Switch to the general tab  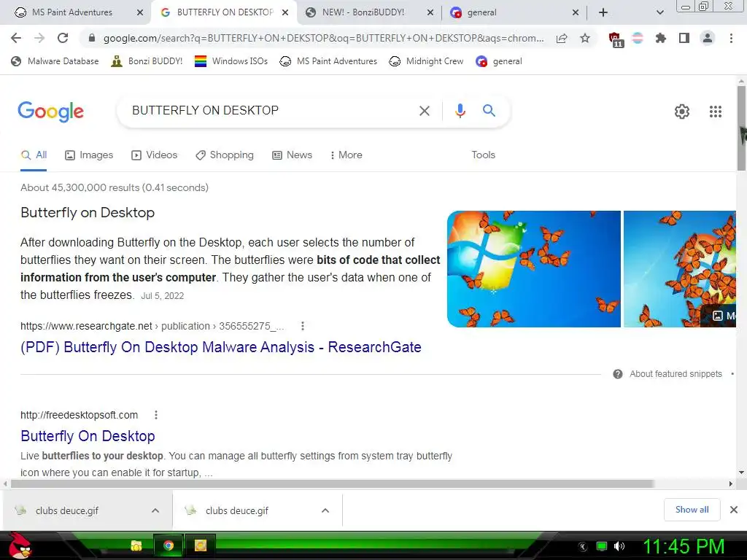[x=481, y=12]
